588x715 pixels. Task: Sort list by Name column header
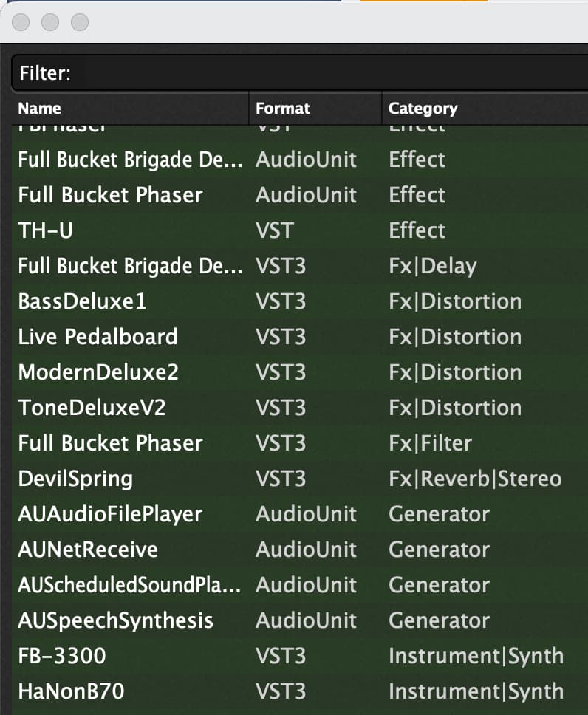(131, 109)
